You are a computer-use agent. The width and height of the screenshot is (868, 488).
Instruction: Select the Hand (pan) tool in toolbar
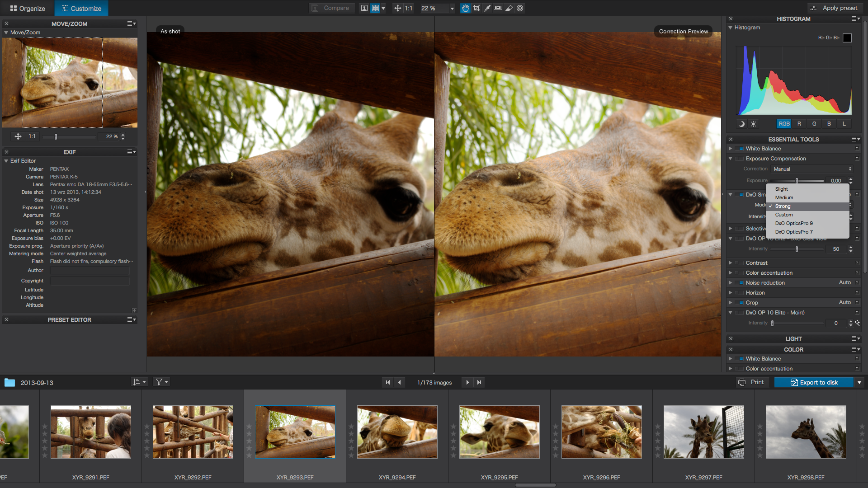[x=465, y=8]
